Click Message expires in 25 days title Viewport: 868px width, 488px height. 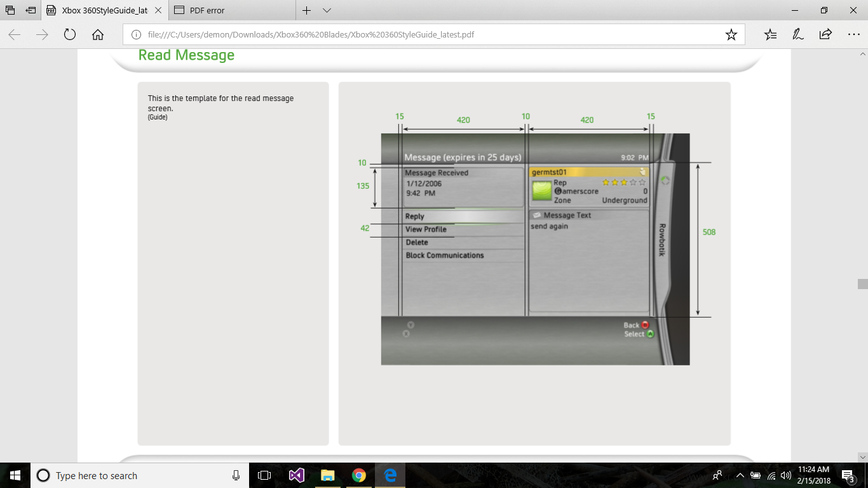463,157
